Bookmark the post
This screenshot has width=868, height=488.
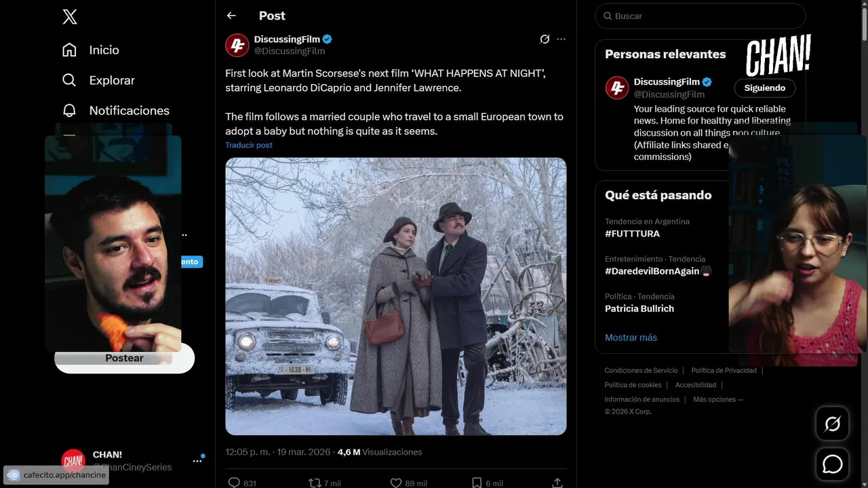coord(477,483)
